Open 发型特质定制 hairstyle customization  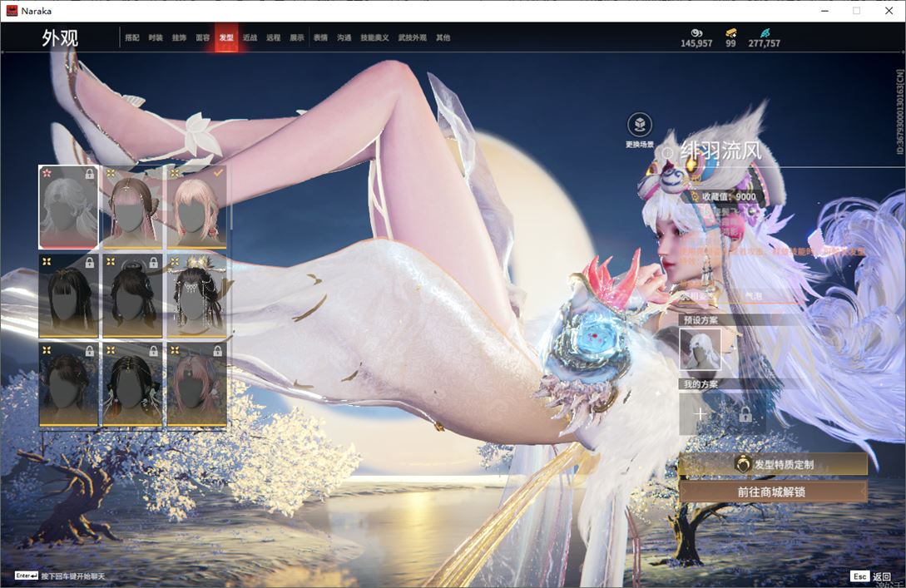point(773,464)
